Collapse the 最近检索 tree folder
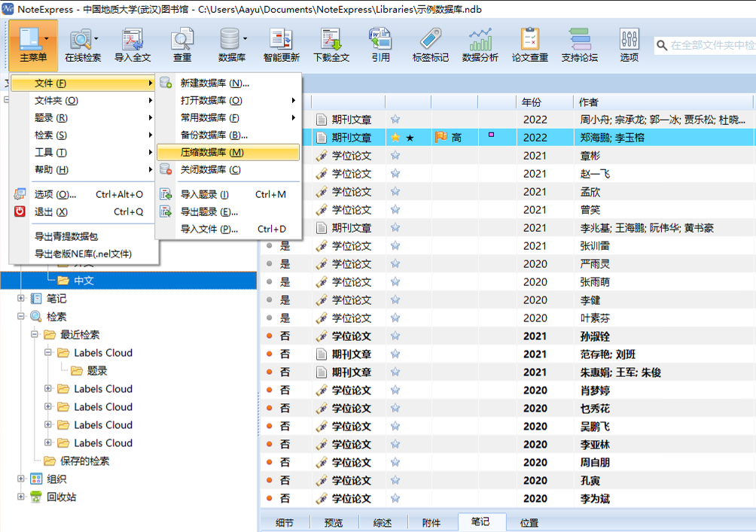The width and height of the screenshot is (756, 532). tap(35, 335)
